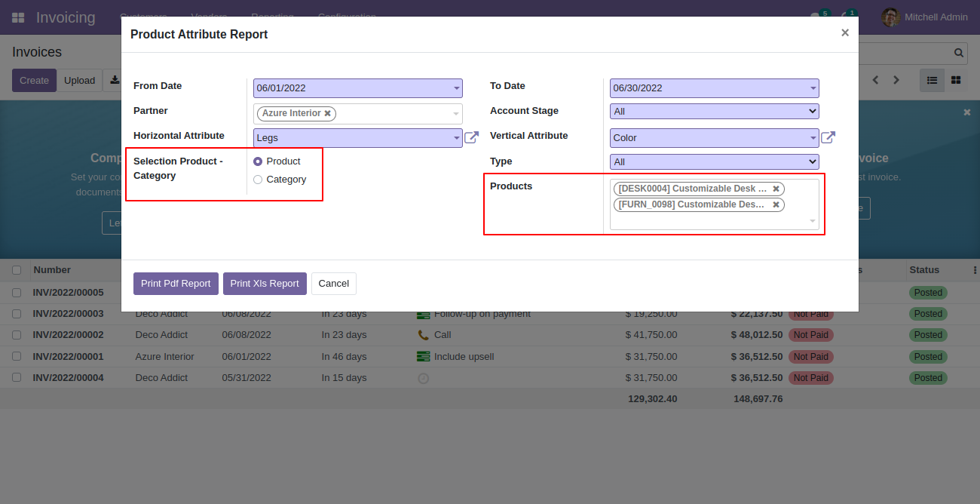The image size is (980, 504).
Task: Click the $ 41,750.00 amount cell
Action: [x=651, y=335]
